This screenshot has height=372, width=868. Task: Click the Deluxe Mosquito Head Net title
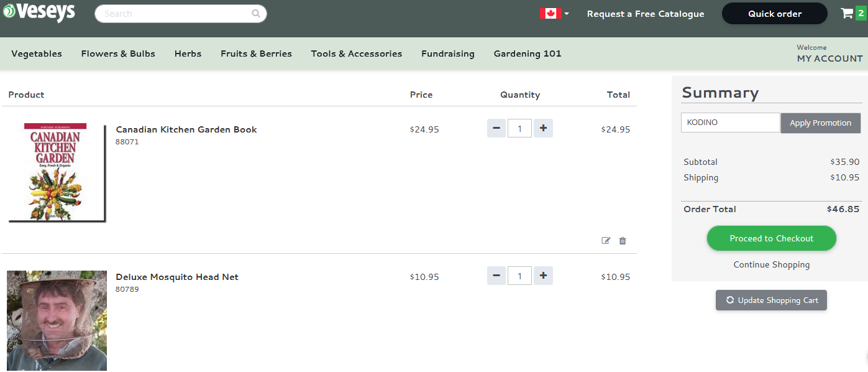click(x=177, y=277)
